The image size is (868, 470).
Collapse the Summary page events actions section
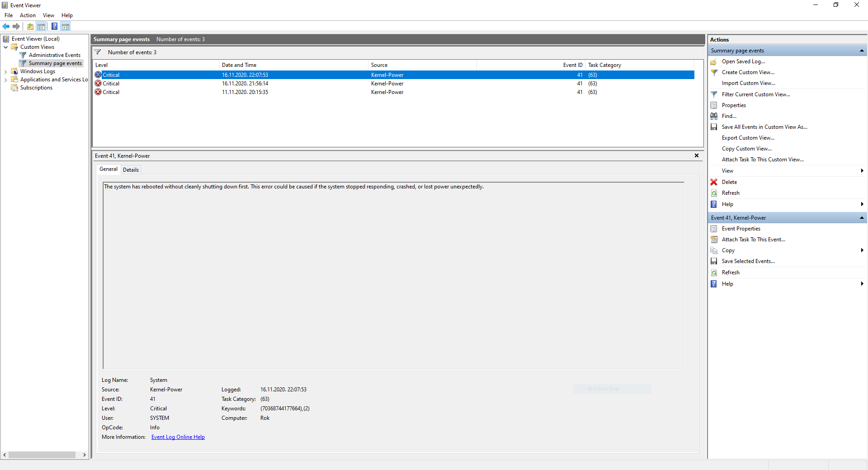coord(862,51)
